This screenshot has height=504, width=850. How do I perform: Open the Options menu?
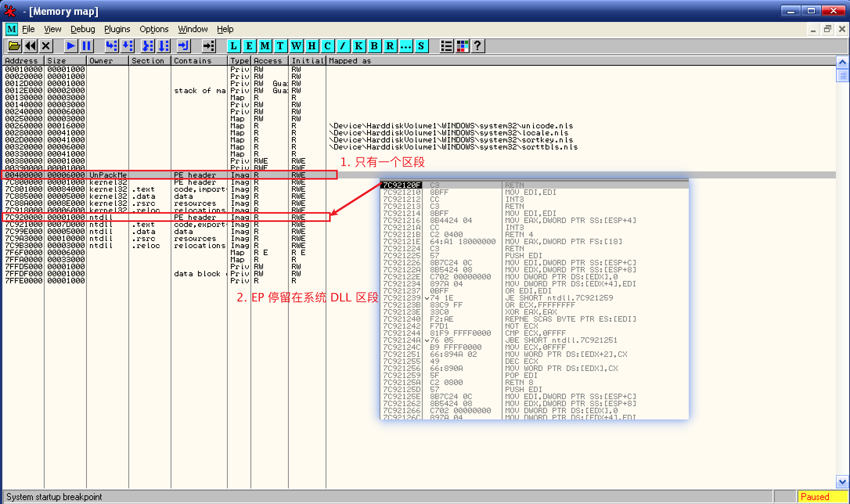pyautogui.click(x=154, y=29)
